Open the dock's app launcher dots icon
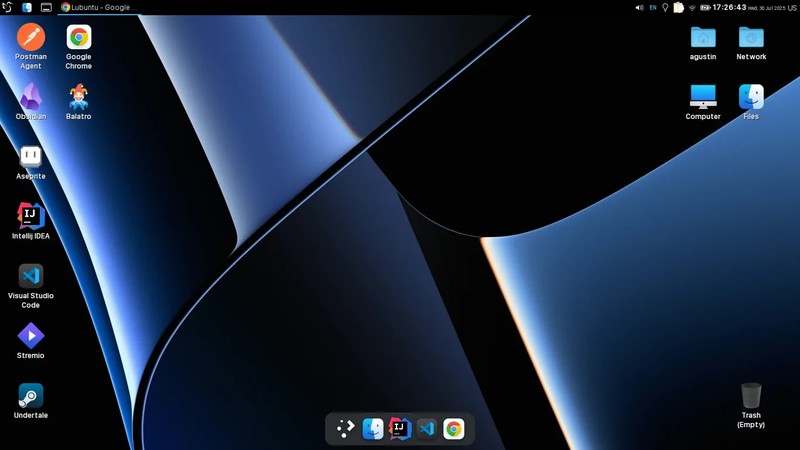 (x=345, y=429)
